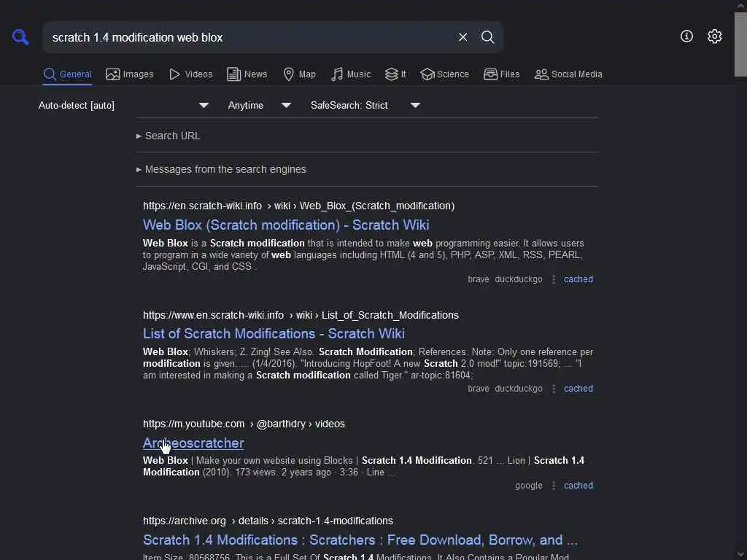Click 'google' engine label under Archeoscratcher

[x=528, y=486]
